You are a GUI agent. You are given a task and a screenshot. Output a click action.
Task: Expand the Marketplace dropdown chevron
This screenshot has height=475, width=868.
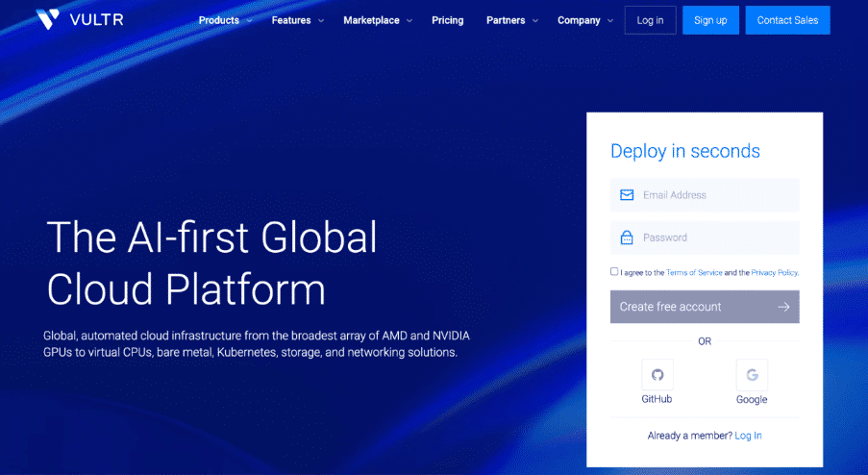pyautogui.click(x=409, y=21)
